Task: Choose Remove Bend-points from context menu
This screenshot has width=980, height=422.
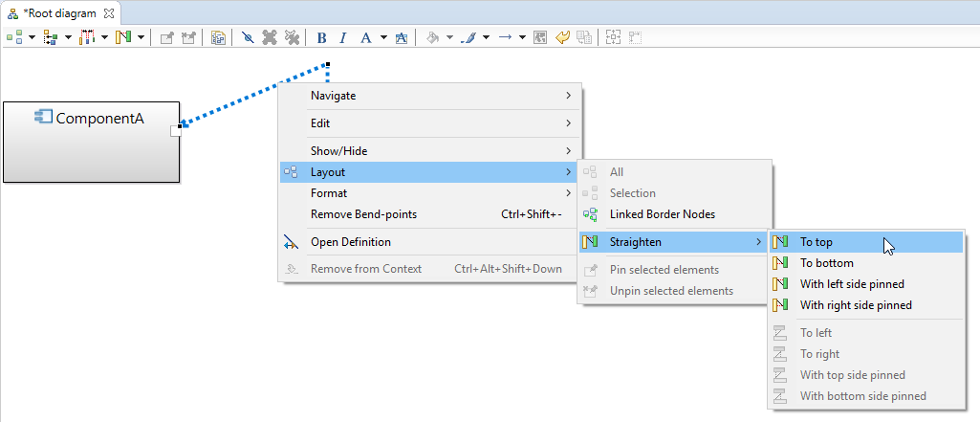Action: (x=363, y=214)
